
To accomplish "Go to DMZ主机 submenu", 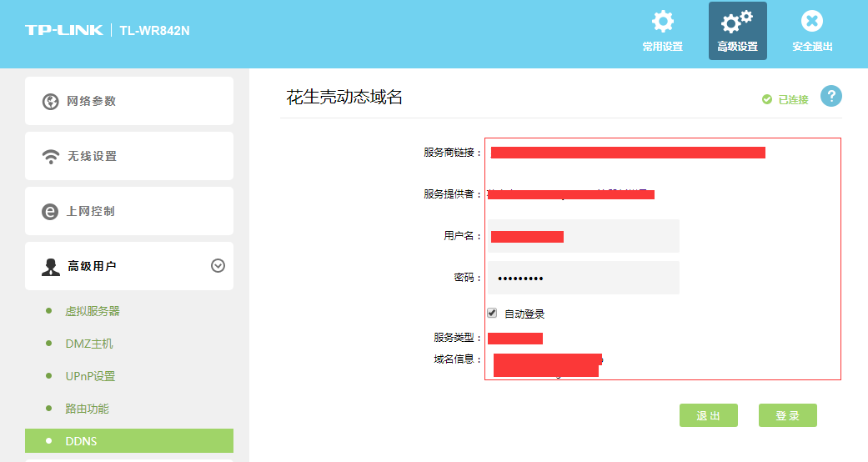I will pos(89,344).
